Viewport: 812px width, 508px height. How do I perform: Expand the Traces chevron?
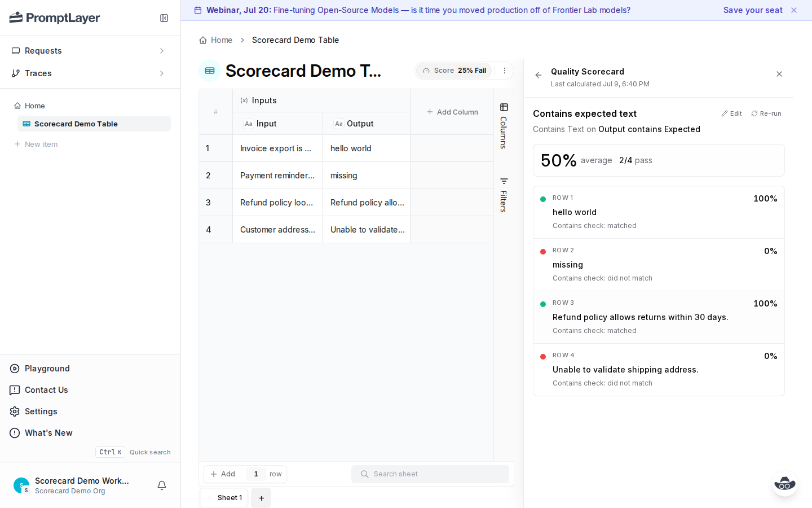tap(162, 73)
